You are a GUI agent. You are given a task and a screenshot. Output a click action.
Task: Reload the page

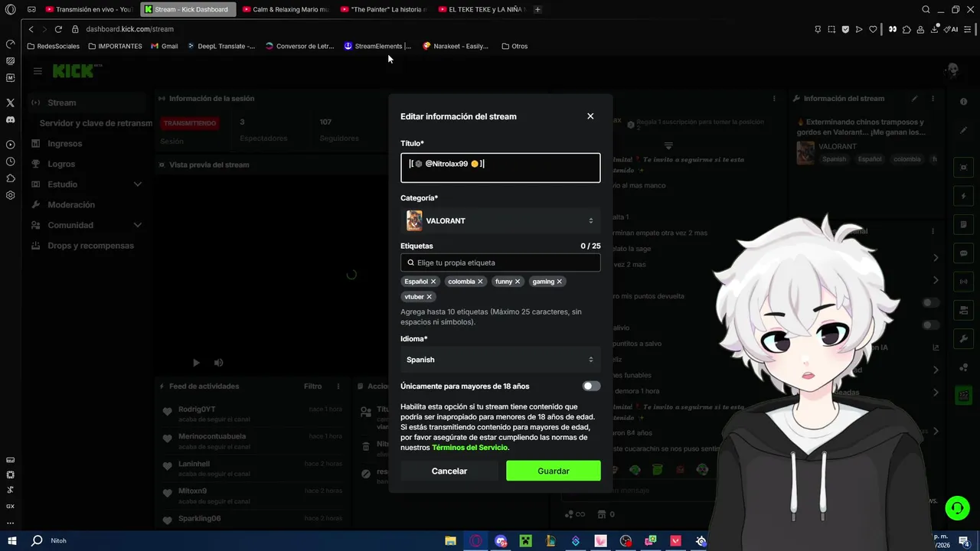coord(58,29)
